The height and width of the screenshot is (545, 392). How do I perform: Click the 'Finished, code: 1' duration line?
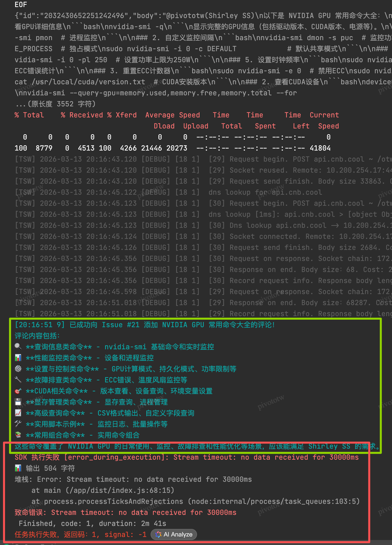pos(92,523)
